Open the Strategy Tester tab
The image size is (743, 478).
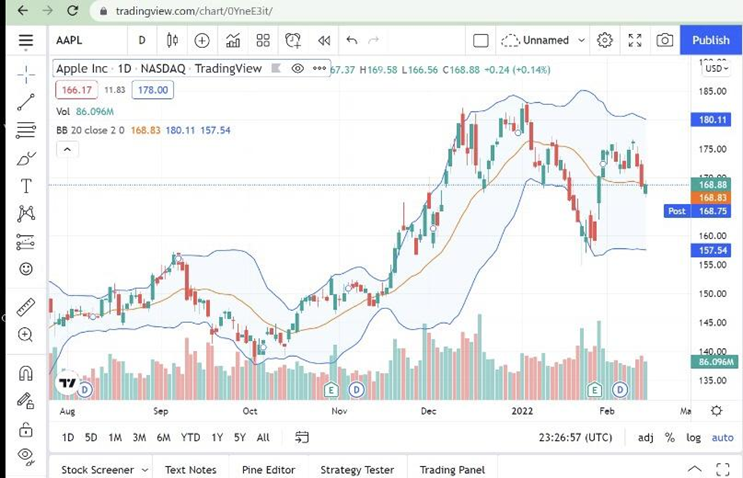point(357,469)
